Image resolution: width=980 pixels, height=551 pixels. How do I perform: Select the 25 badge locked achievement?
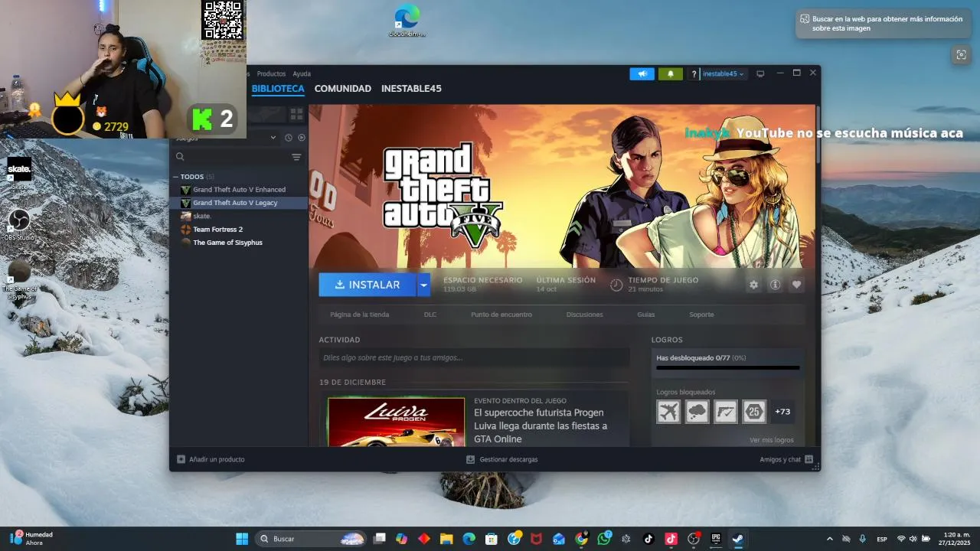[x=754, y=412]
